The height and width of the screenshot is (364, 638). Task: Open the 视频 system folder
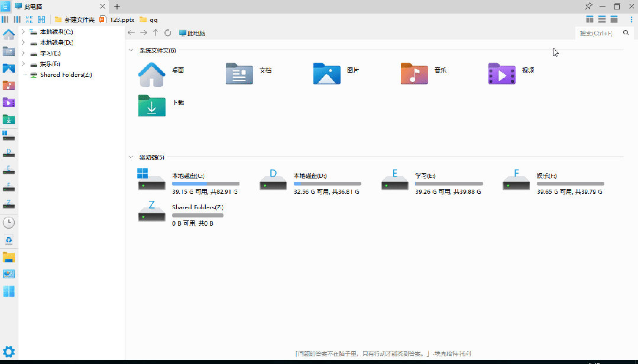(x=511, y=74)
